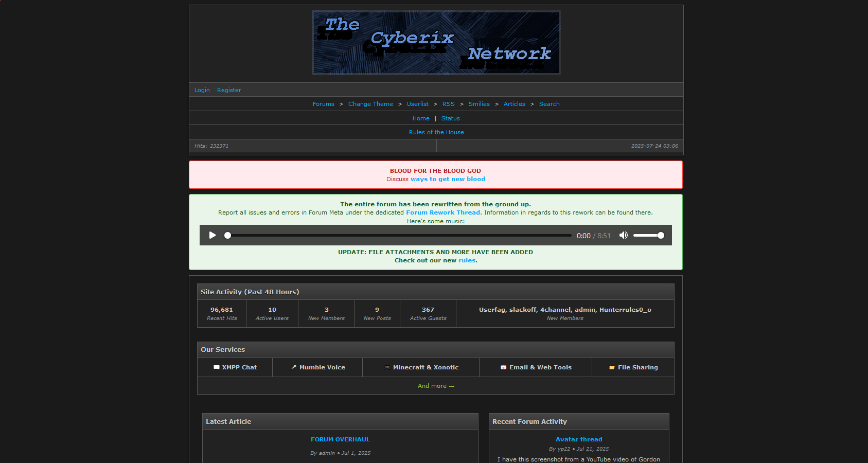Screen dimensions: 868x463
Task: Click the Email & Web Tools icon
Action: tap(503, 367)
